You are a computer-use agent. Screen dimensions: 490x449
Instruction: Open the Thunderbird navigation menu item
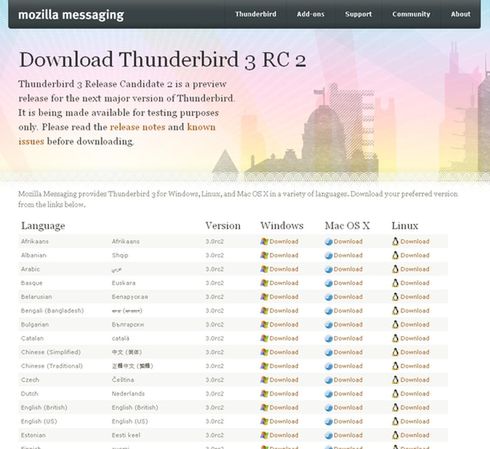[256, 14]
